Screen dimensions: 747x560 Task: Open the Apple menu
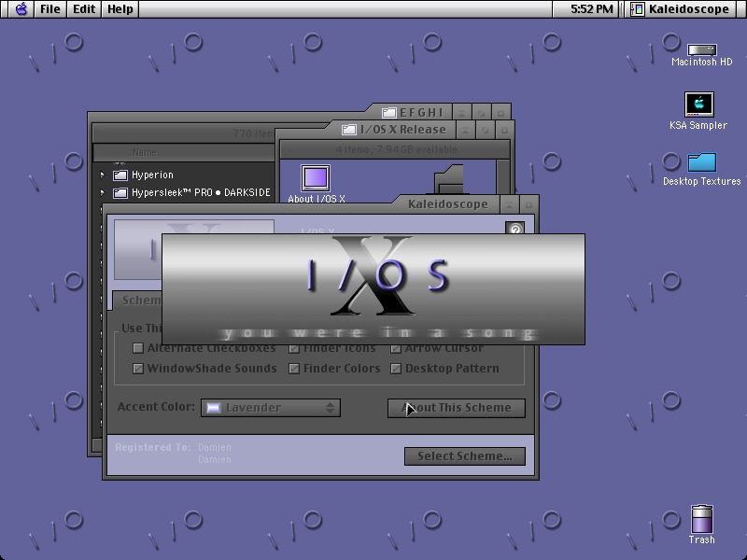tap(21, 9)
